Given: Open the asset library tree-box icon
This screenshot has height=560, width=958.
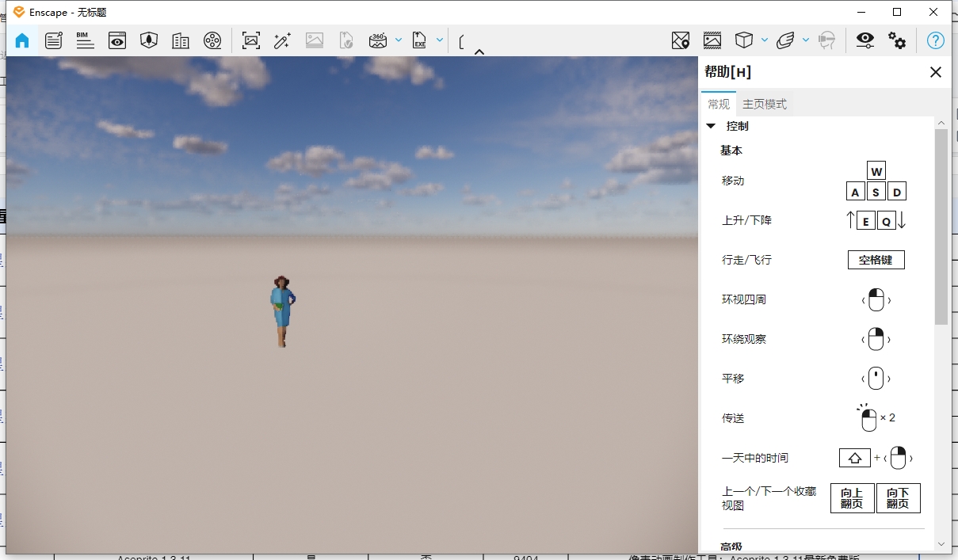Looking at the screenshot, I should (149, 40).
